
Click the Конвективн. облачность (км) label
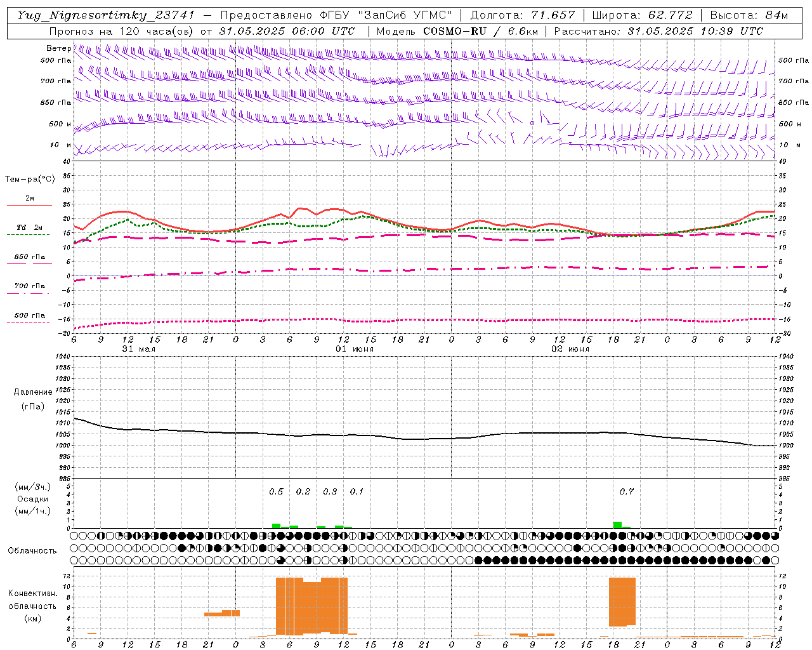click(32, 606)
